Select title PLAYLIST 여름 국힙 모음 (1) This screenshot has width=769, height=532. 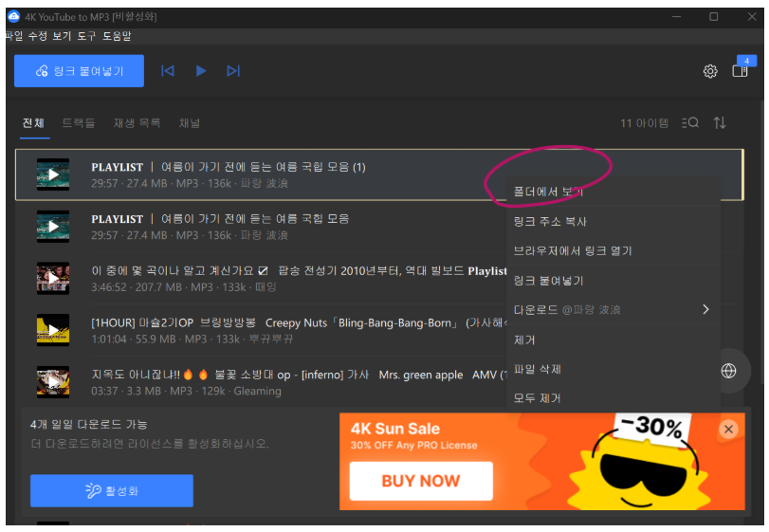point(229,167)
